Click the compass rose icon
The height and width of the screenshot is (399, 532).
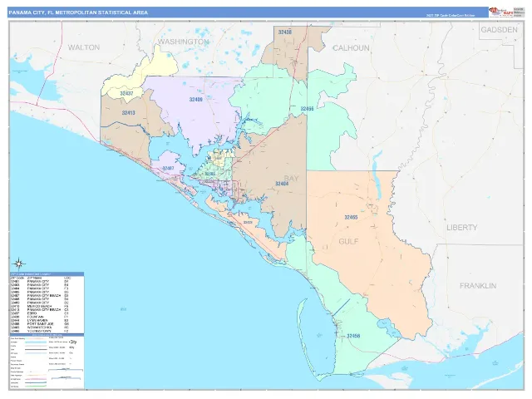click(19, 264)
